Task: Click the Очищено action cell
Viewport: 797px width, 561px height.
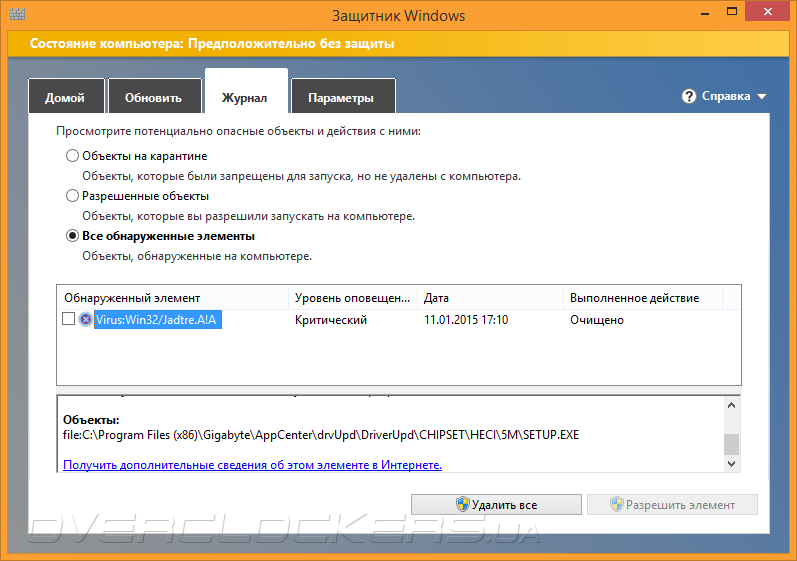Action: (597, 320)
